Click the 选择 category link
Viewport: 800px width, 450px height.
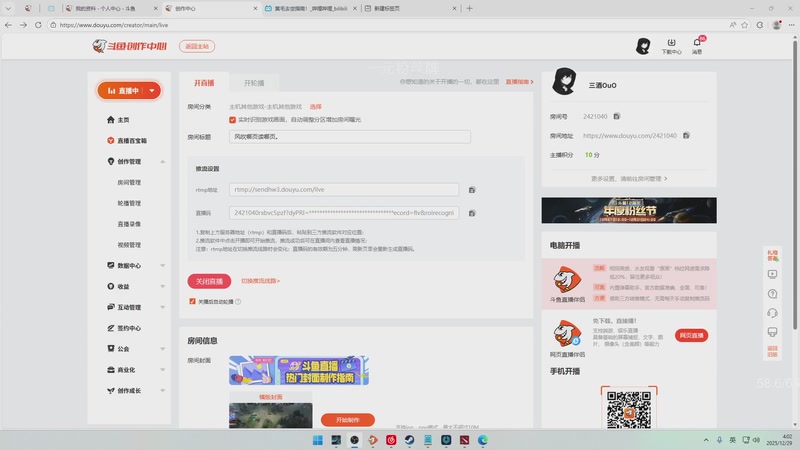coord(316,107)
